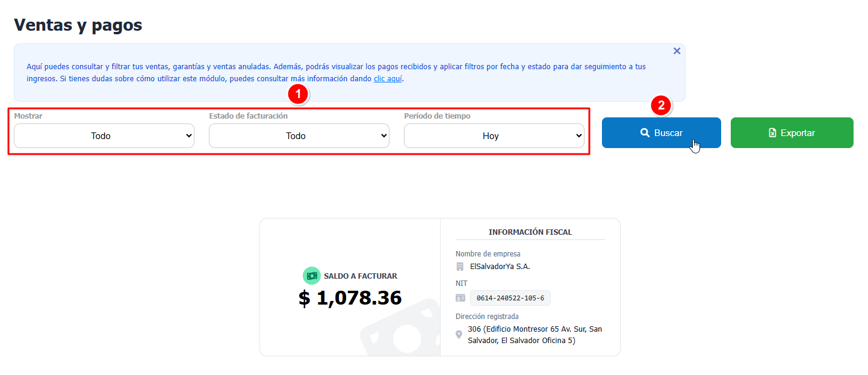The image size is (868, 375).
Task: Close the blue information banner
Action: (x=677, y=51)
